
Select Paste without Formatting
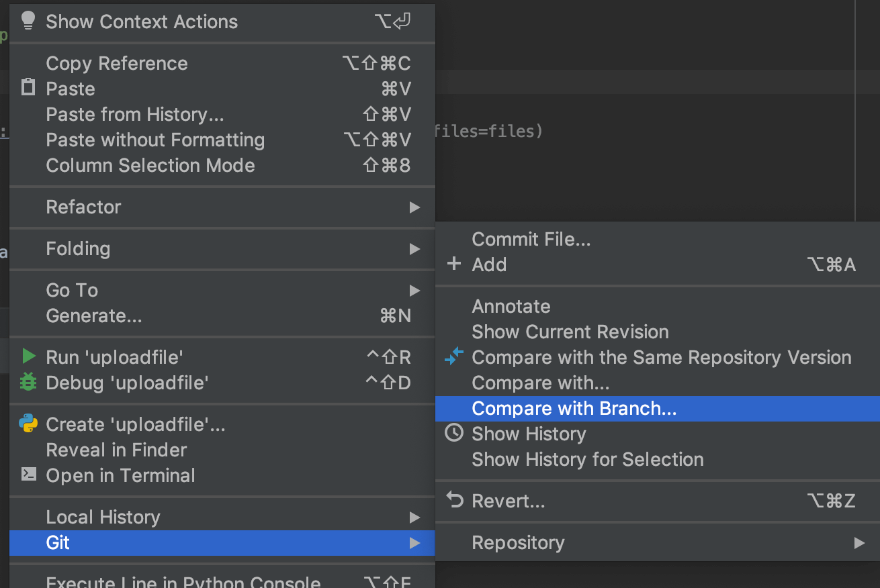coord(222,140)
